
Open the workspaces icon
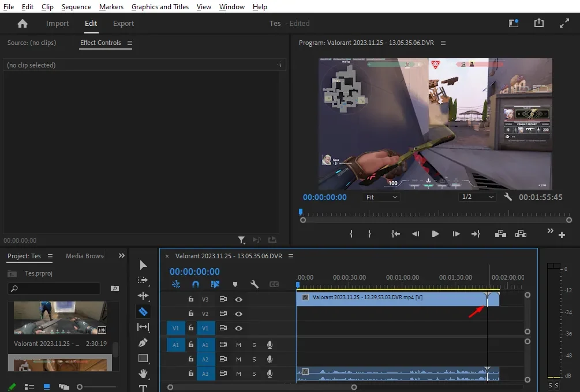(x=514, y=23)
